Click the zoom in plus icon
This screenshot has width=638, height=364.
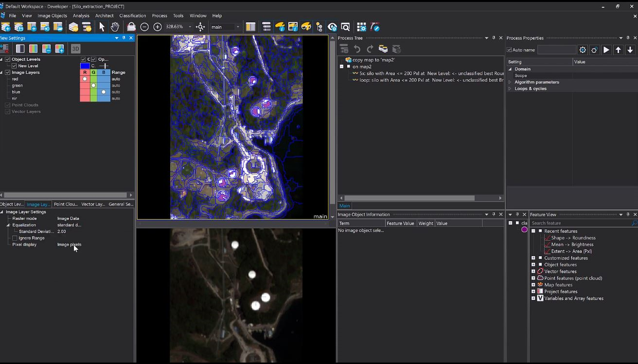point(158,27)
